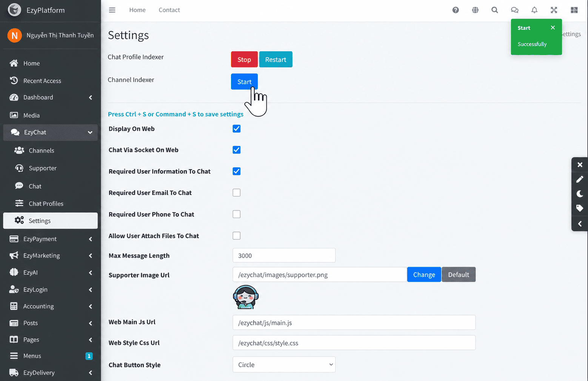Open Chat Profiles in sidebar

pyautogui.click(x=50, y=204)
